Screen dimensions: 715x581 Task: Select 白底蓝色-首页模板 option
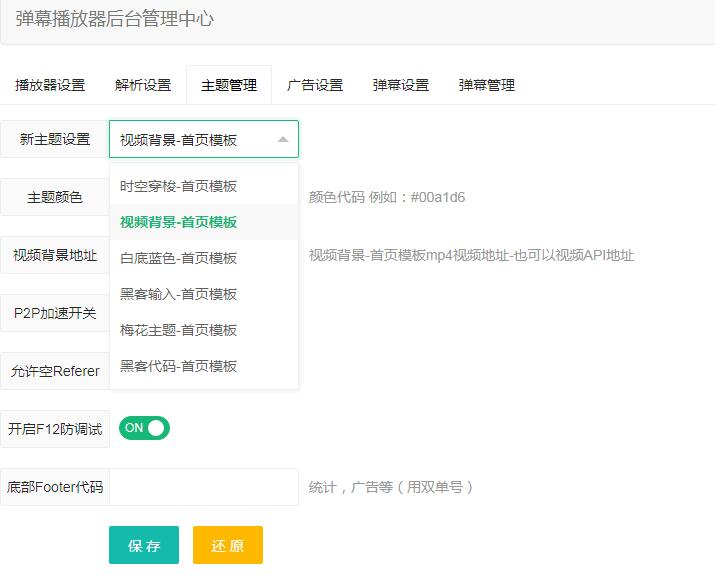tap(204, 258)
